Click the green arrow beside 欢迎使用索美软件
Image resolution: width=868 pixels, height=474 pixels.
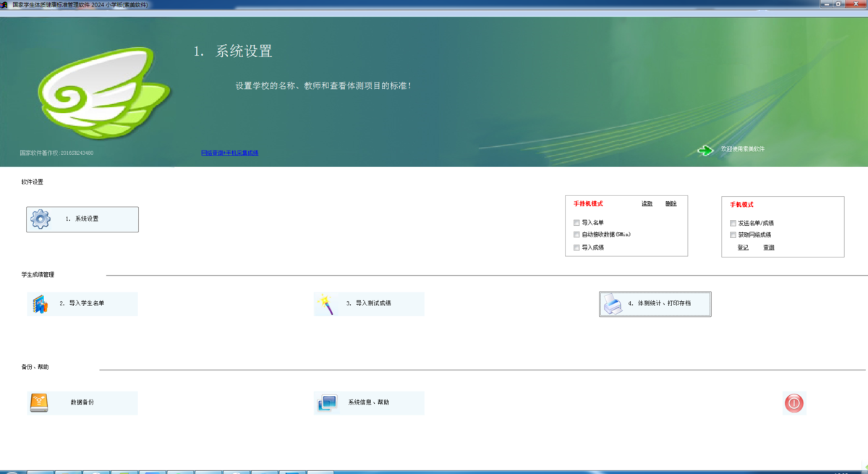click(705, 150)
